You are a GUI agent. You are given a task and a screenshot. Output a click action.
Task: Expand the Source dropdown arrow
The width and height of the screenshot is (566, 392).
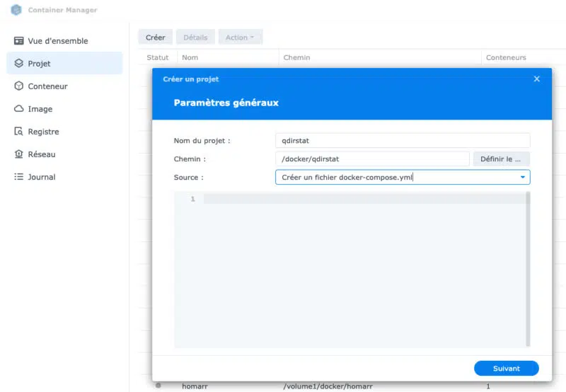(522, 177)
